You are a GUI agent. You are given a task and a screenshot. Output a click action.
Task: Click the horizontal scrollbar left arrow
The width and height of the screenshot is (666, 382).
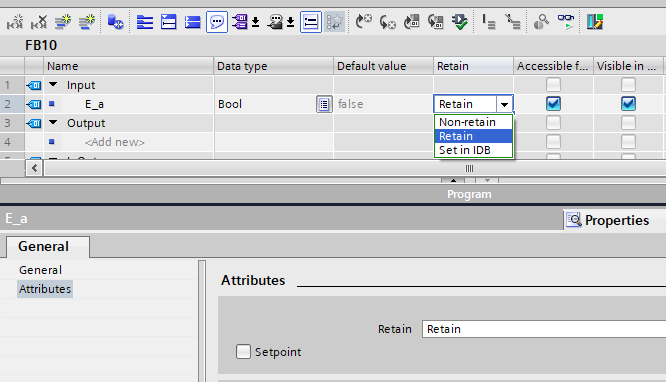[x=34, y=168]
